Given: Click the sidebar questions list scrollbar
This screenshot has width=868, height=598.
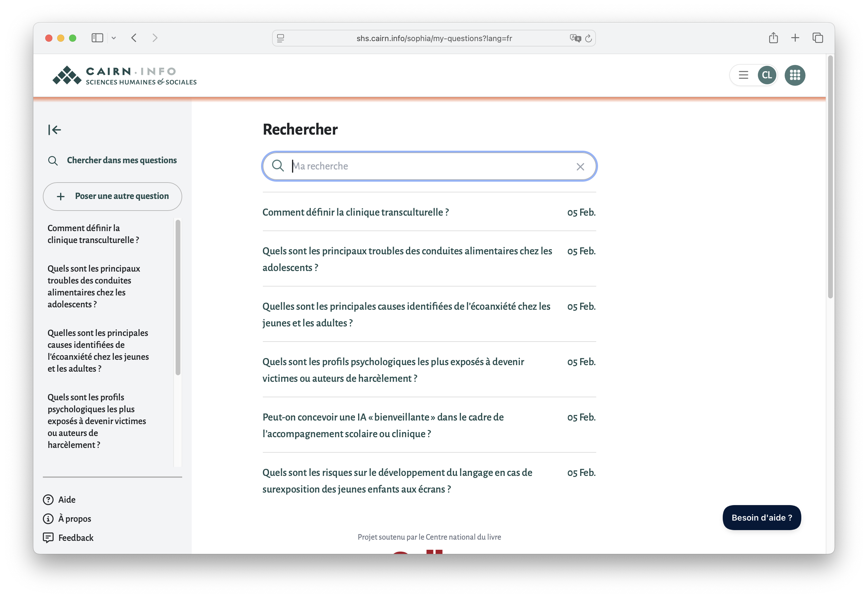Looking at the screenshot, I should 178,298.
